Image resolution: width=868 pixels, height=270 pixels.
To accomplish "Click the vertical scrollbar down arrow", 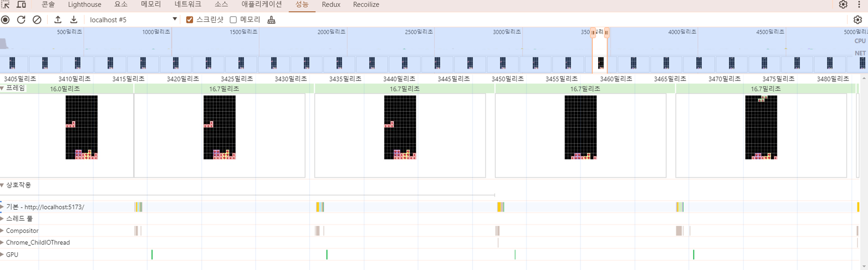I will tap(864, 266).
